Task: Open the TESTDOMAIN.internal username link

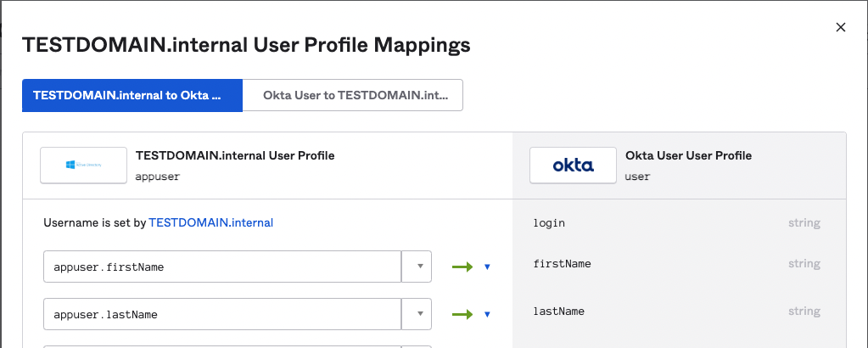Action: pyautogui.click(x=210, y=223)
